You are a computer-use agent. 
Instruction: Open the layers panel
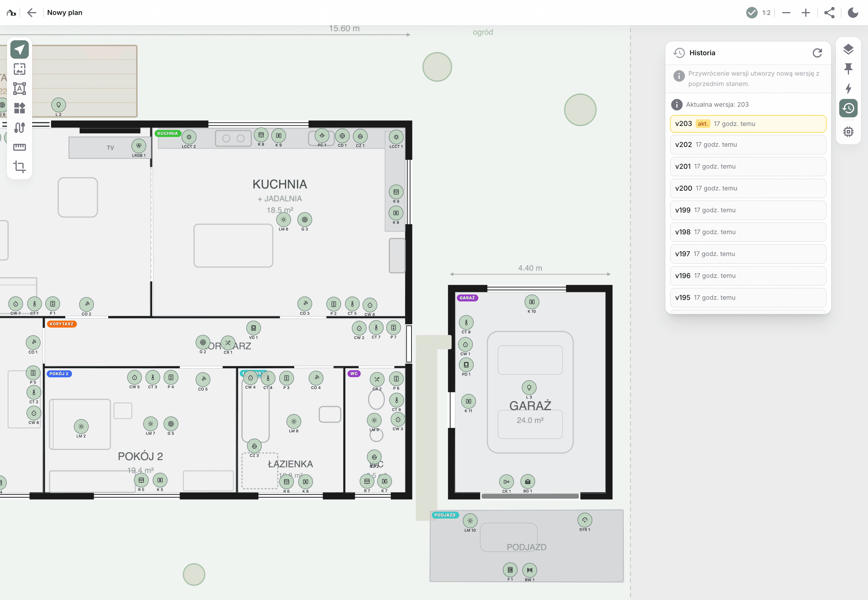tap(848, 49)
